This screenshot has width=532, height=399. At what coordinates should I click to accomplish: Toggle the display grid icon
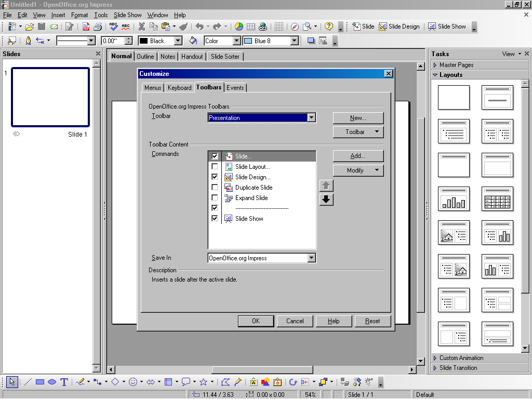point(279,26)
